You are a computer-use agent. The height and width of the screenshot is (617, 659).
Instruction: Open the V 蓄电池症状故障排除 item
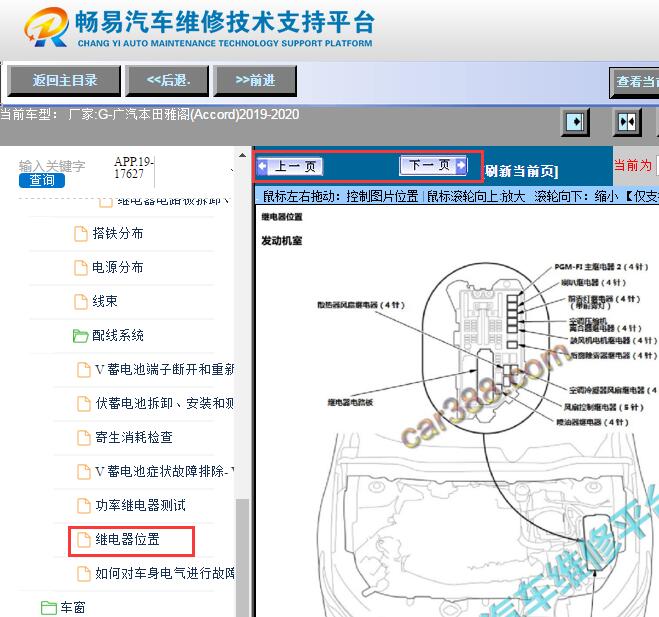pos(164,472)
